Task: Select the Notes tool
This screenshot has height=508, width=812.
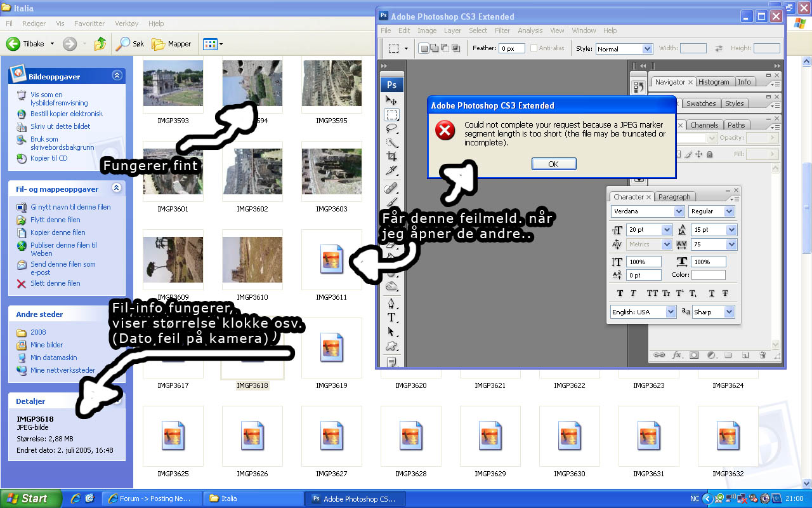Action: pyautogui.click(x=391, y=362)
